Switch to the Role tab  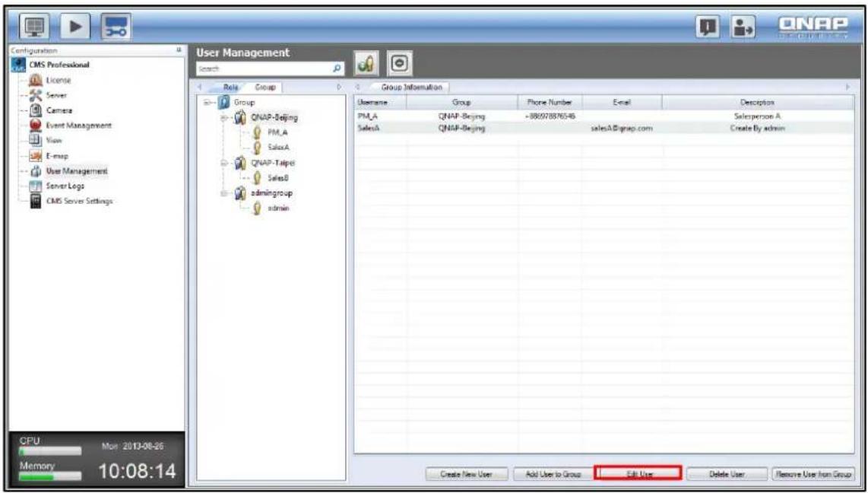230,87
